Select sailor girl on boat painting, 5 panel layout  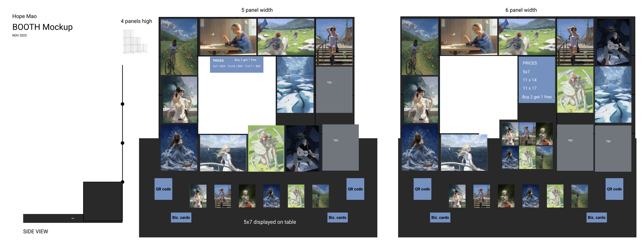(x=223, y=153)
